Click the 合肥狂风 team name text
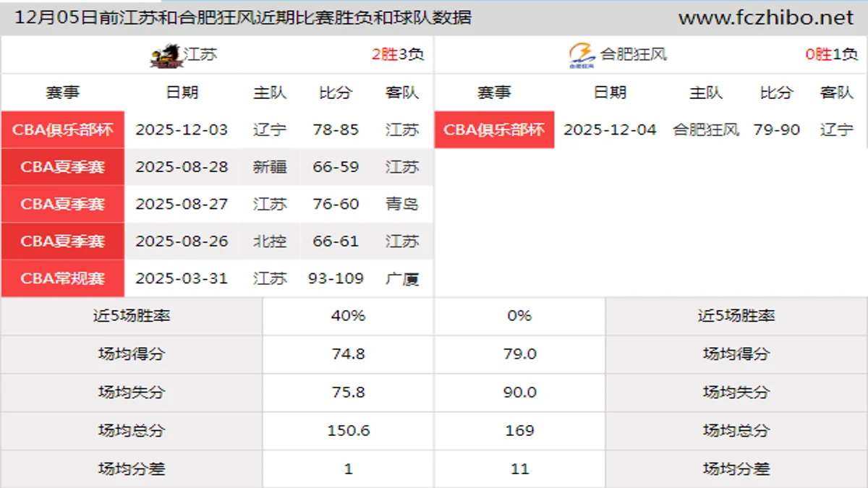This screenshot has height=488, width=868. [631, 53]
